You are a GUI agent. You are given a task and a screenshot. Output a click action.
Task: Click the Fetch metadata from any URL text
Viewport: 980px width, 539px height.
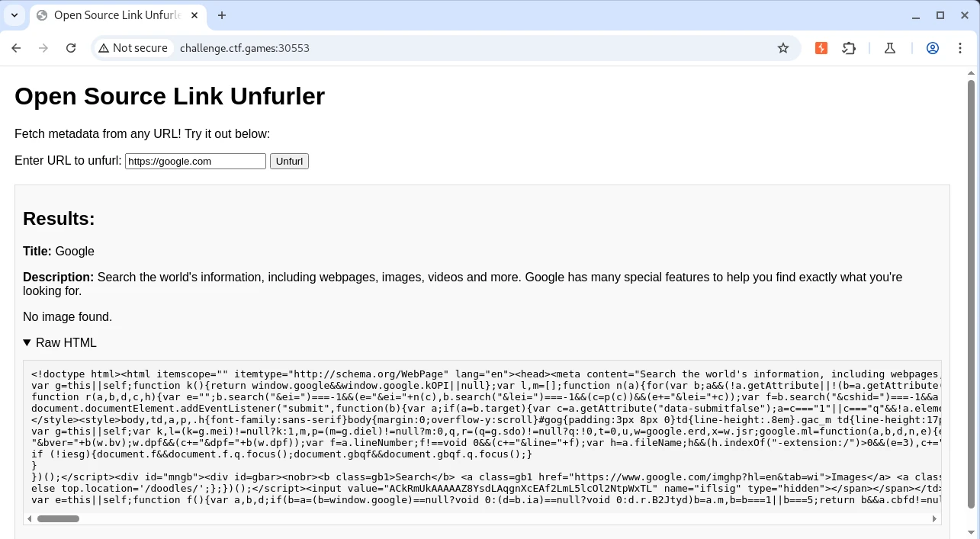[x=142, y=134]
